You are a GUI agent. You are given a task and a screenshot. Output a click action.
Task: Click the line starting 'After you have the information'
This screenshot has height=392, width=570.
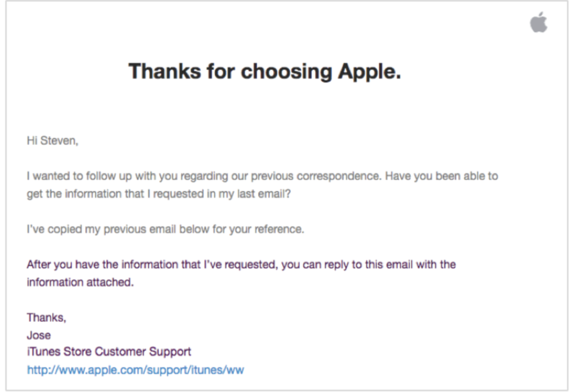click(x=241, y=264)
